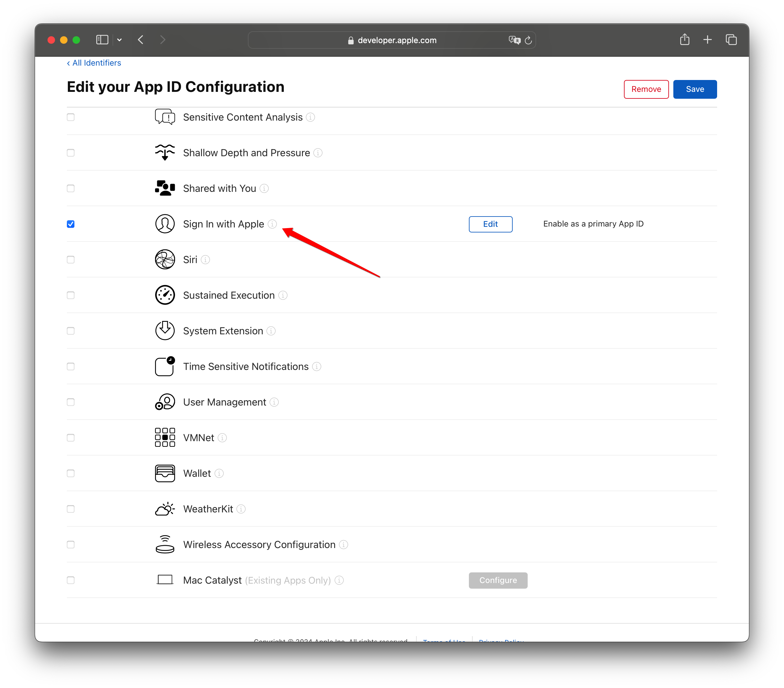
Task: Click info icon next to Sign In with Apple
Action: pos(272,224)
